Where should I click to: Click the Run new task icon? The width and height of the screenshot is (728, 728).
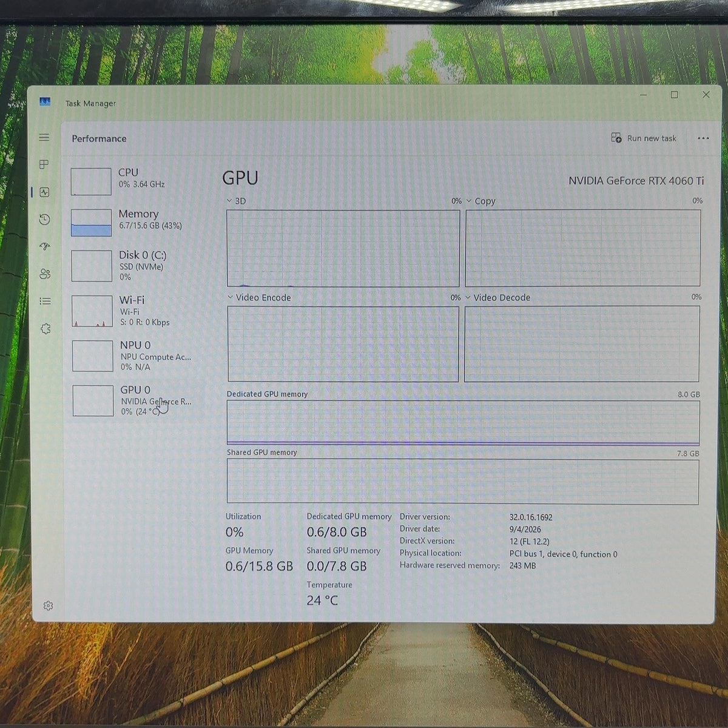[x=616, y=138]
